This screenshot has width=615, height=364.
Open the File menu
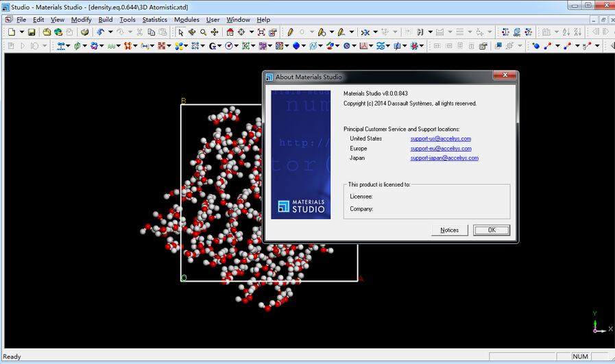[21, 20]
